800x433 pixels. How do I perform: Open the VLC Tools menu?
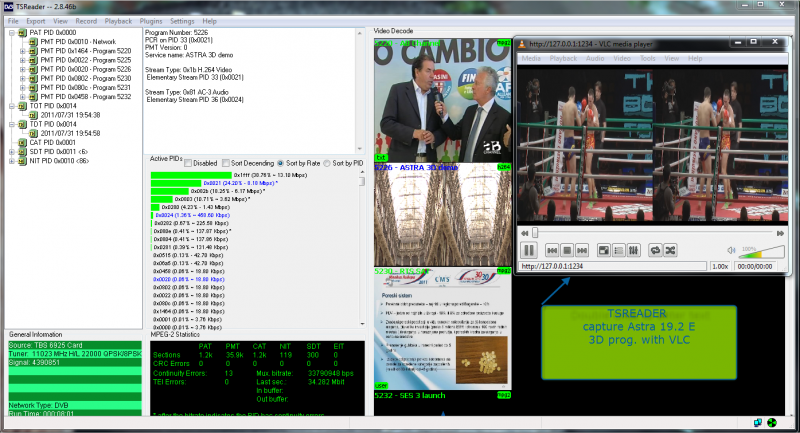(647, 59)
